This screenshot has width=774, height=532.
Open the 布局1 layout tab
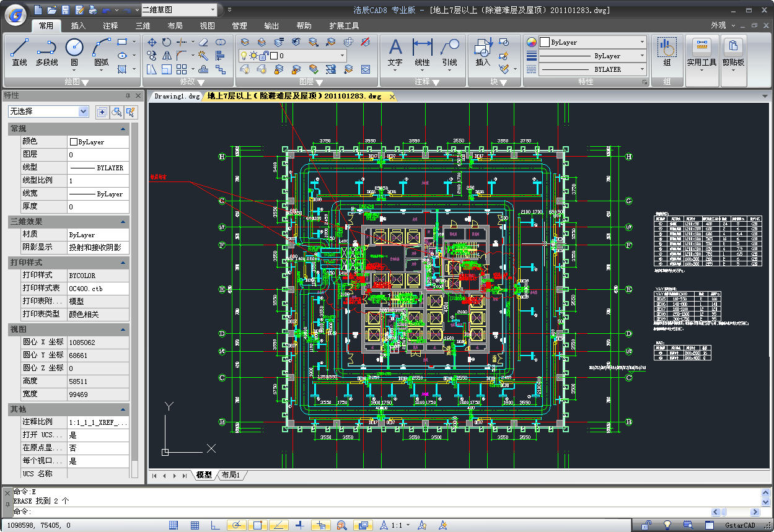[230, 475]
